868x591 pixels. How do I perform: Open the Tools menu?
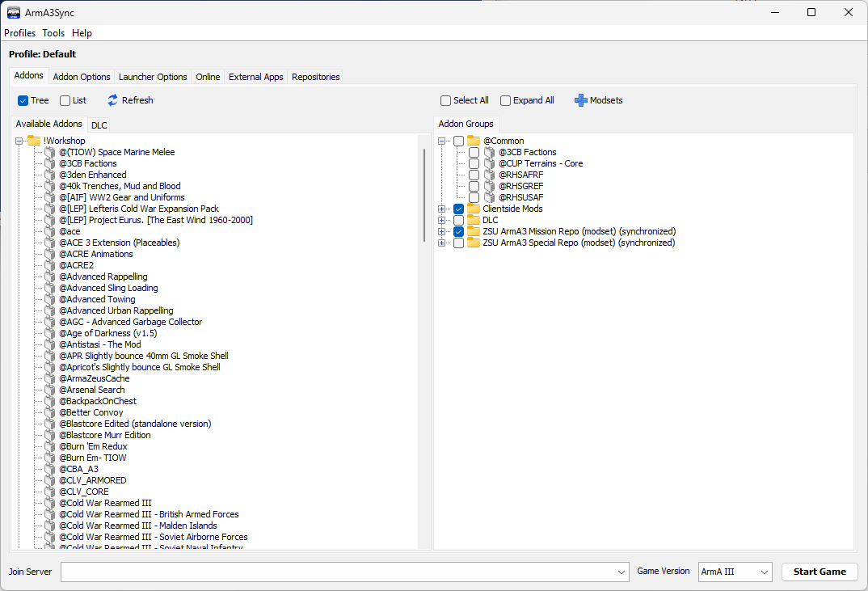coord(53,33)
